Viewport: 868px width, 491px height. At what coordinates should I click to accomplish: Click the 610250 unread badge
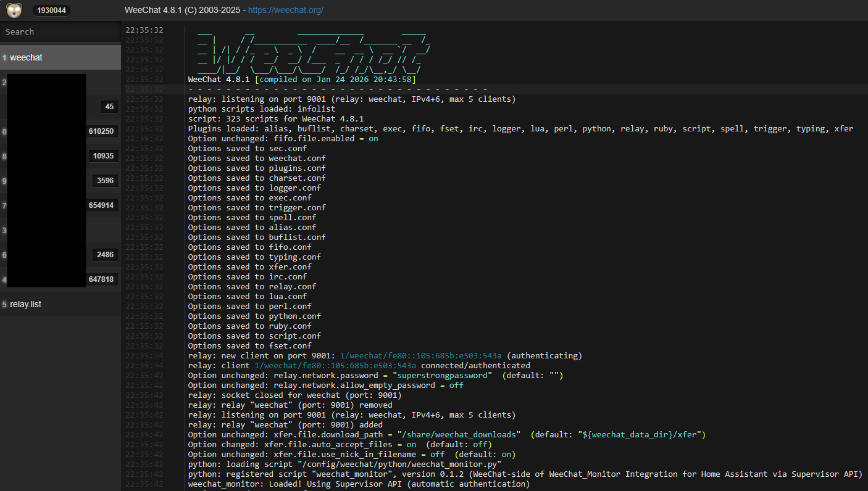[x=101, y=131]
